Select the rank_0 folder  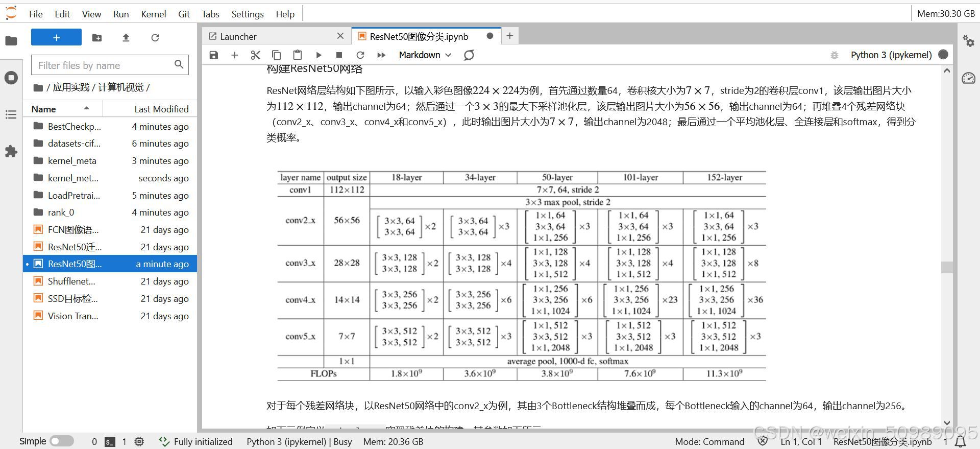(x=110, y=212)
